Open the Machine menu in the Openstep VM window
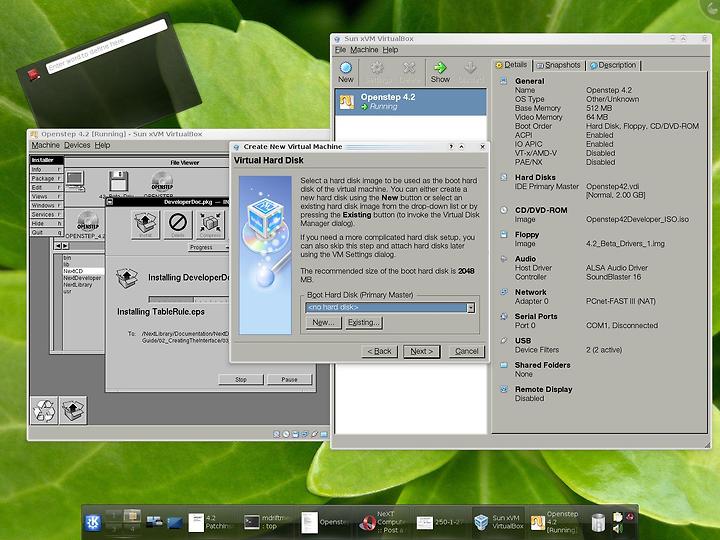The height and width of the screenshot is (540, 720). 45,145
